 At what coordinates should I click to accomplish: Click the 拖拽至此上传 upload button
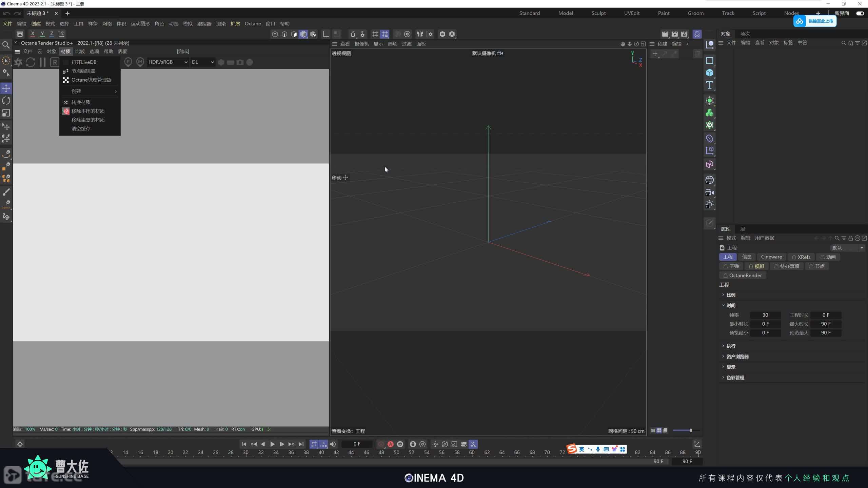(815, 21)
